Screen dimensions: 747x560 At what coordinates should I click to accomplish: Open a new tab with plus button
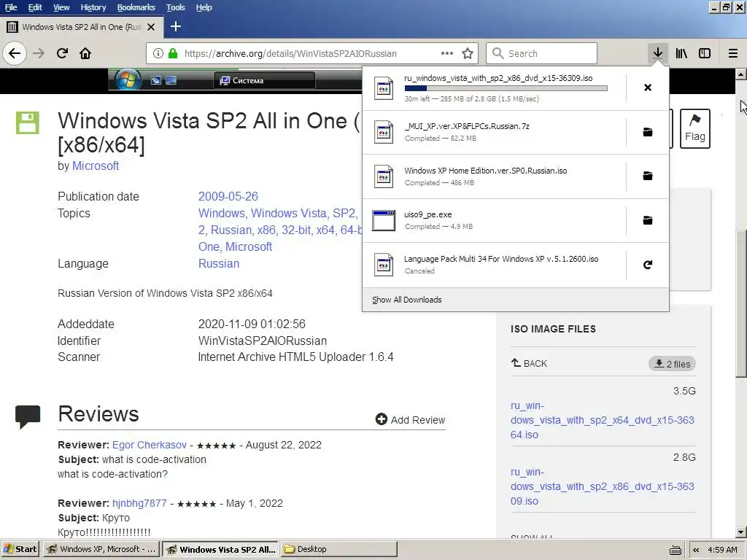coord(175,27)
